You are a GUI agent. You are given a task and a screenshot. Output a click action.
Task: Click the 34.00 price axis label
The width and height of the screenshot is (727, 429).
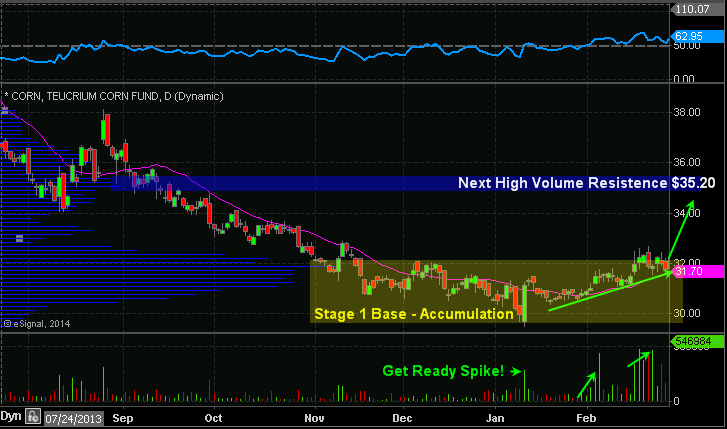click(x=687, y=213)
